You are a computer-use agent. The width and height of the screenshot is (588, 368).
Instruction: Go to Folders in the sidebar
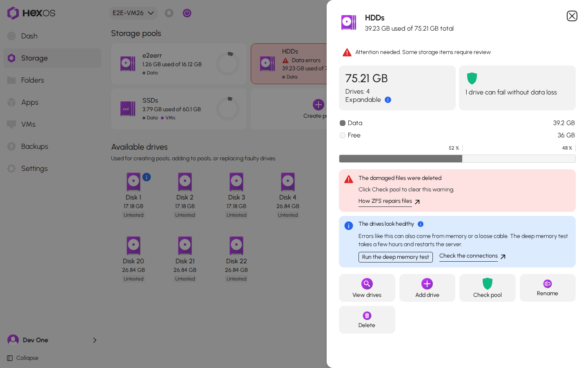(x=52, y=80)
